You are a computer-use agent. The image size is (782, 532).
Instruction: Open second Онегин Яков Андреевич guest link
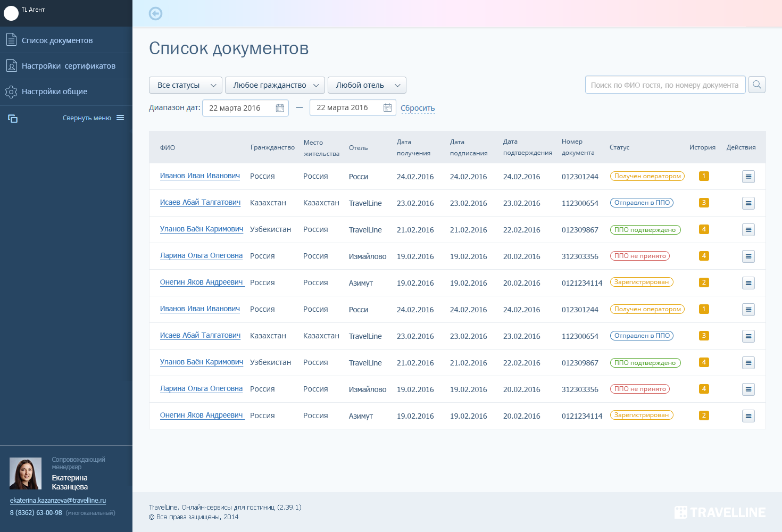(x=202, y=415)
